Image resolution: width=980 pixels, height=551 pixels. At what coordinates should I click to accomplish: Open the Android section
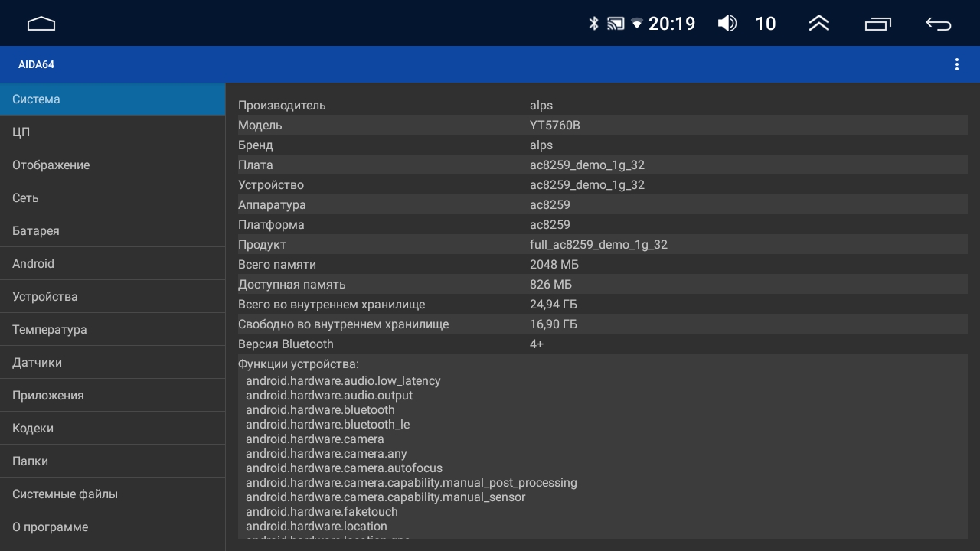coord(113,263)
